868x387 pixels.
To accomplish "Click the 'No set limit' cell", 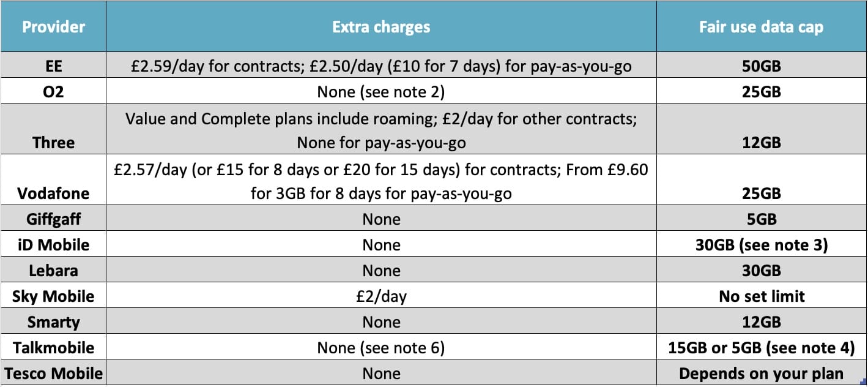I will click(761, 296).
